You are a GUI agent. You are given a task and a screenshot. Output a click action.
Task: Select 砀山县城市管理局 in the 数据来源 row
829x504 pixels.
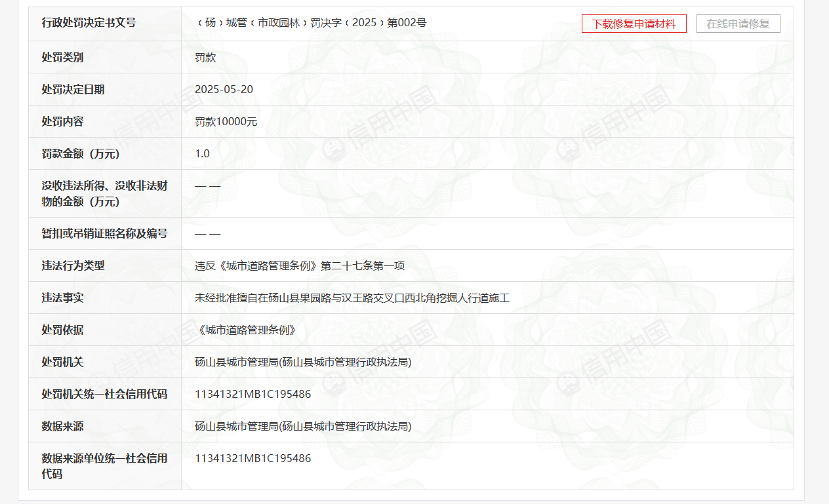pos(303,427)
